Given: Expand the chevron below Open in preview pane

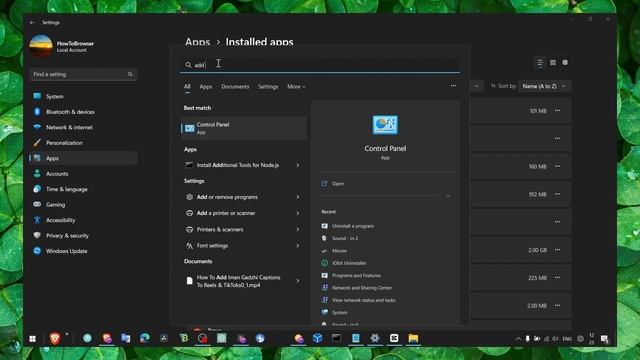Looking at the screenshot, I should [448, 196].
